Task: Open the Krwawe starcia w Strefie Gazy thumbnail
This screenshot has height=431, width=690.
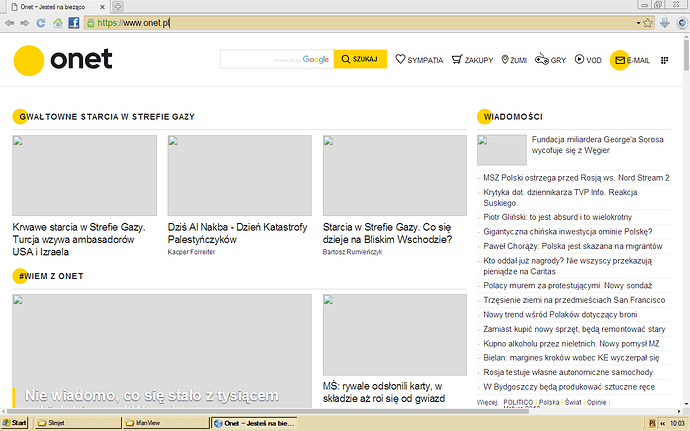Action: point(84,175)
